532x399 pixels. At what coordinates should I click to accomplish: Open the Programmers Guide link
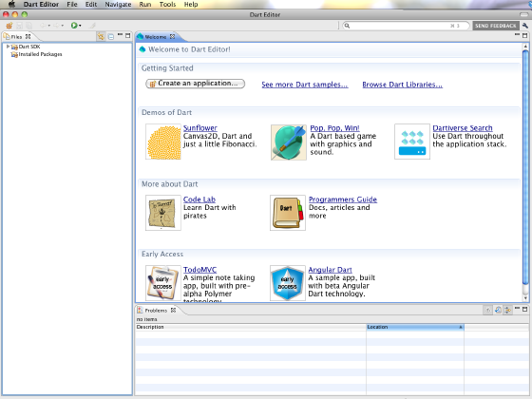click(343, 199)
